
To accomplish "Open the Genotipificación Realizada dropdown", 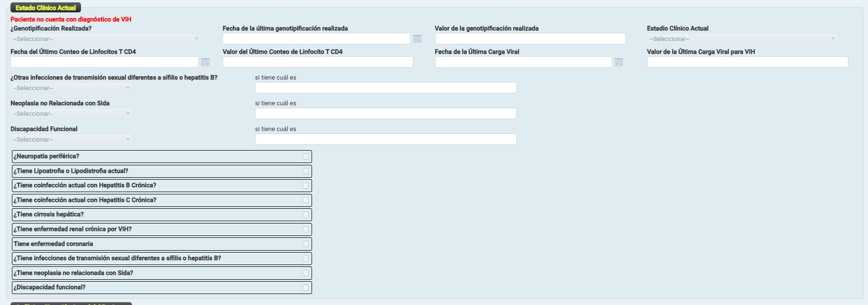I will (x=106, y=39).
